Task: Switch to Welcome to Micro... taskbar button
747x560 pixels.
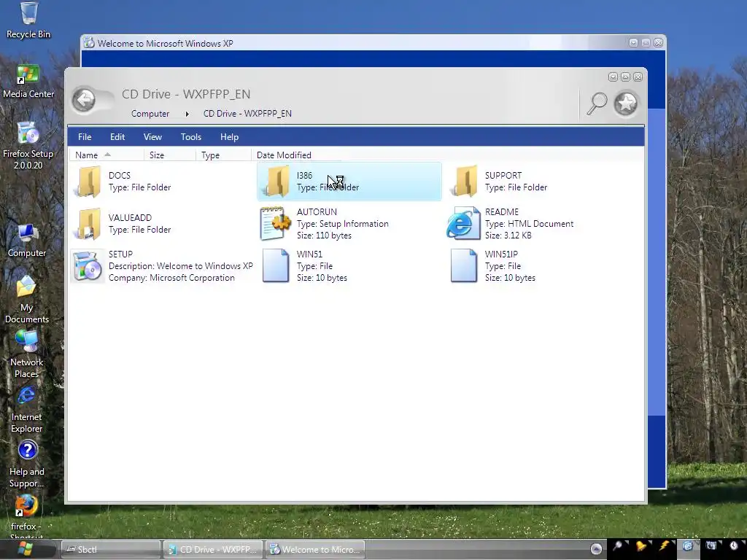Action: 315,550
